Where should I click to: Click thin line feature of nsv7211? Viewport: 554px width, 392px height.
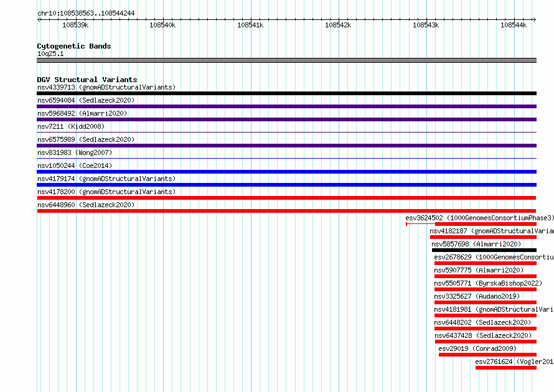286,132
